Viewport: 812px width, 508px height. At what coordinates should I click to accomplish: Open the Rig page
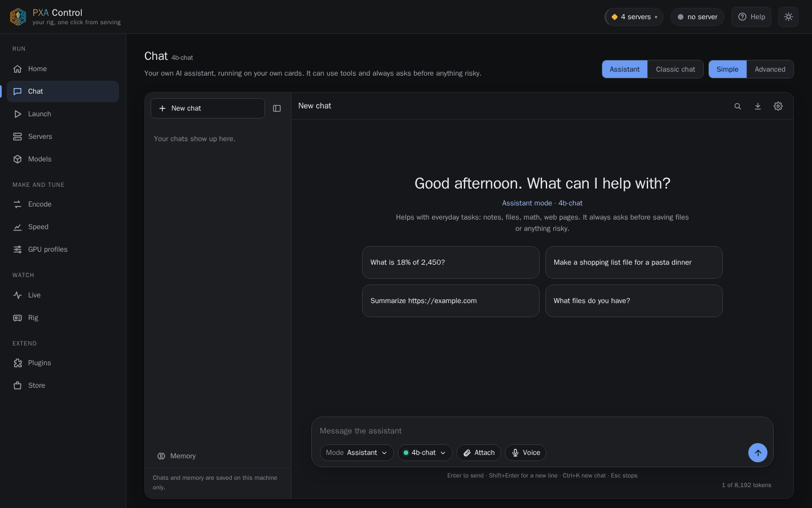(x=63, y=318)
